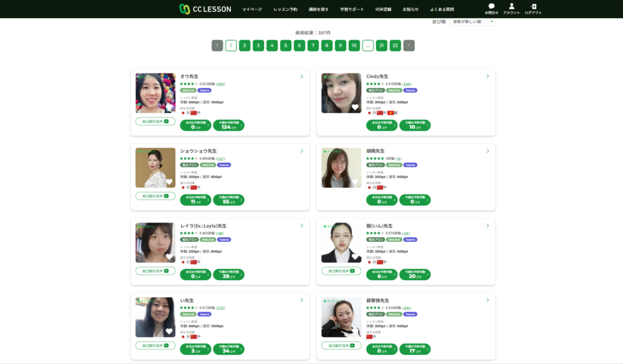Image resolution: width=623 pixels, height=364 pixels.
Task: Click 今週の予約可能 28コマ for レイラ先生
Action: 229,275
